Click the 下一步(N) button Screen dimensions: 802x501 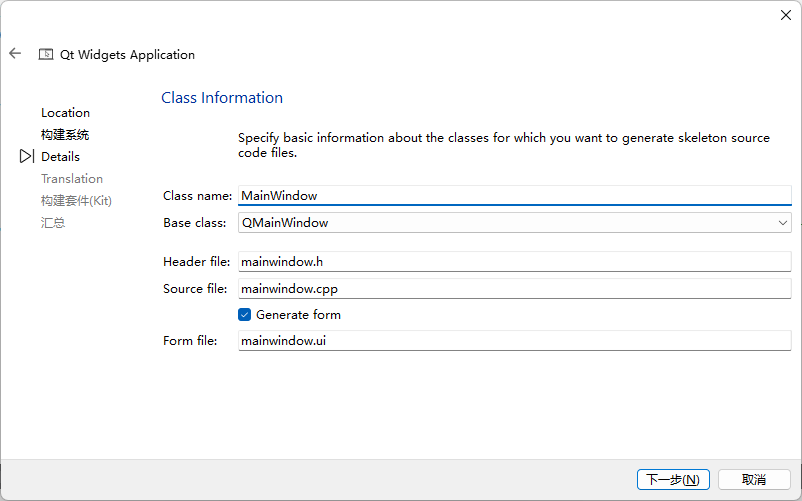(673, 480)
